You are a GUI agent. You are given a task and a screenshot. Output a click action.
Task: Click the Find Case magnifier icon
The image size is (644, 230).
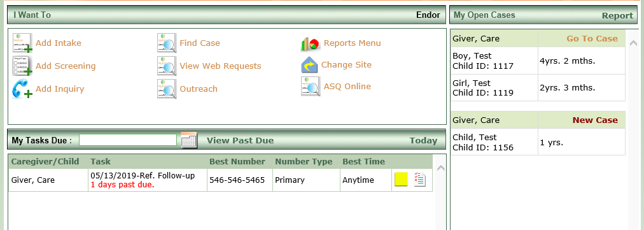pos(167,43)
